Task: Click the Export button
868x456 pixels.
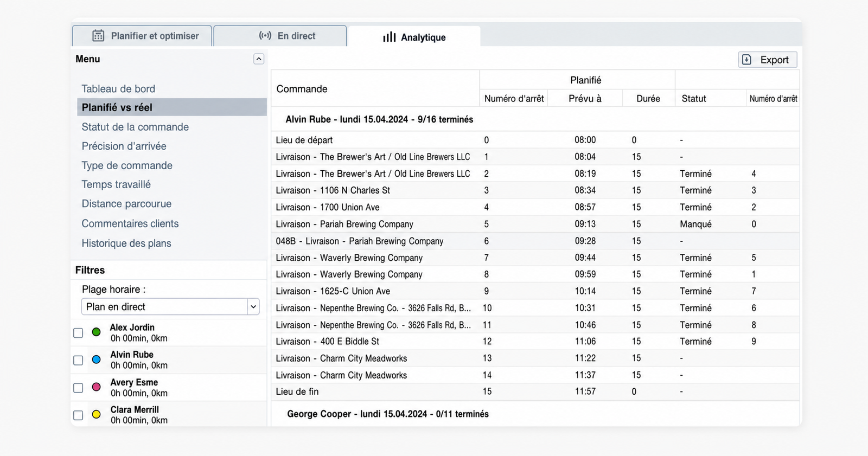Action: [x=768, y=60]
